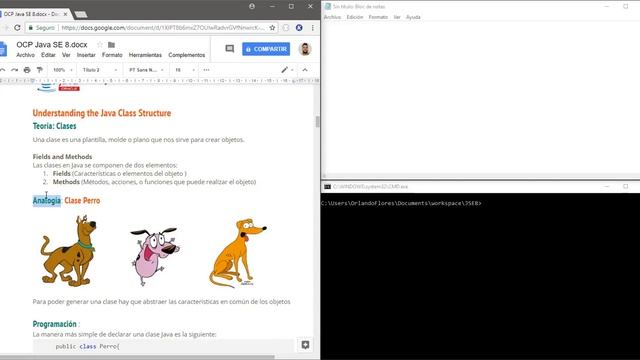The image size is (640, 360).
Task: Click the document title OCP Java SE 8.docx
Action: tap(52, 44)
